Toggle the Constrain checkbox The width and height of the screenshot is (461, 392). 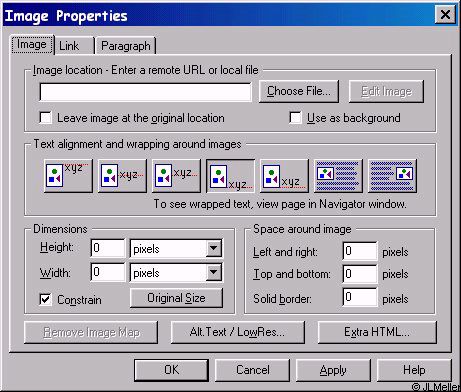point(45,299)
